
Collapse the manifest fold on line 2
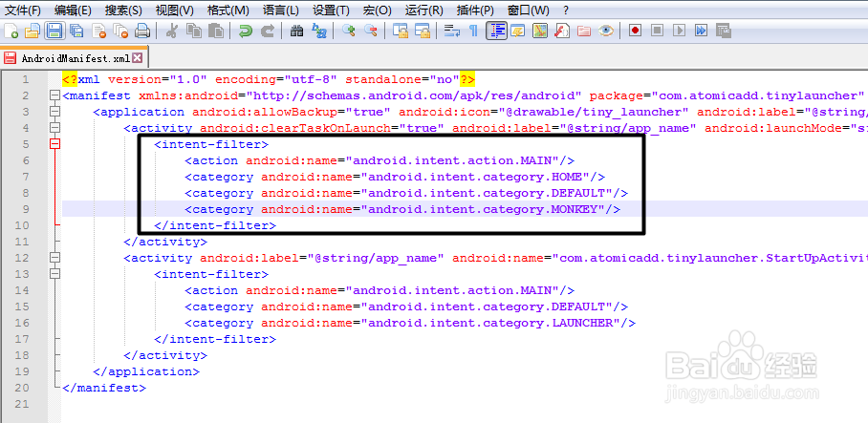[x=54, y=95]
